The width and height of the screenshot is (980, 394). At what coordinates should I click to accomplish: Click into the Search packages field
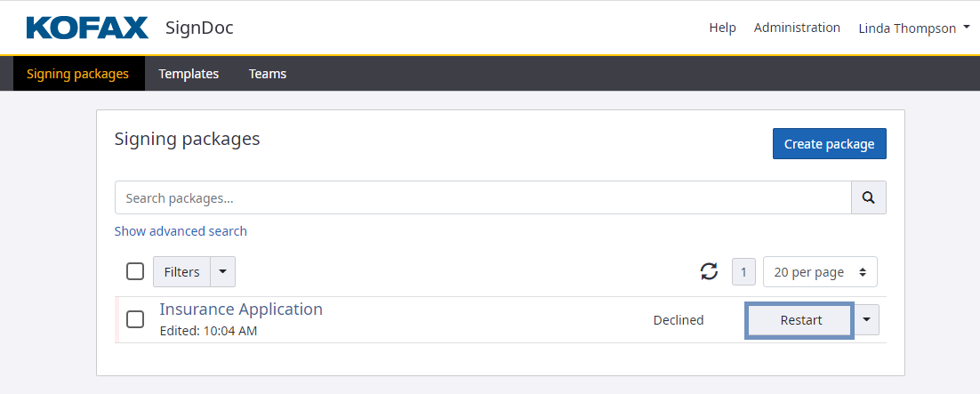(x=483, y=198)
